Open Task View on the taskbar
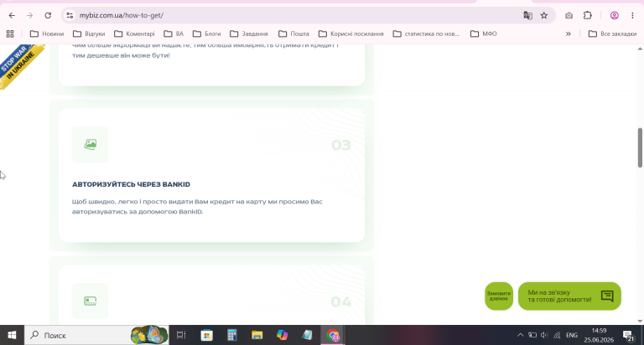 (181, 335)
